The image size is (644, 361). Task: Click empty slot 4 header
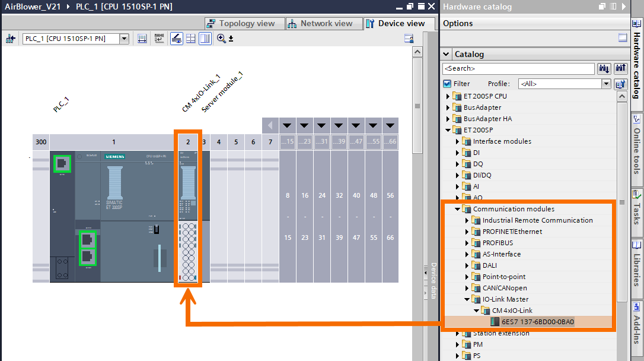pos(218,142)
